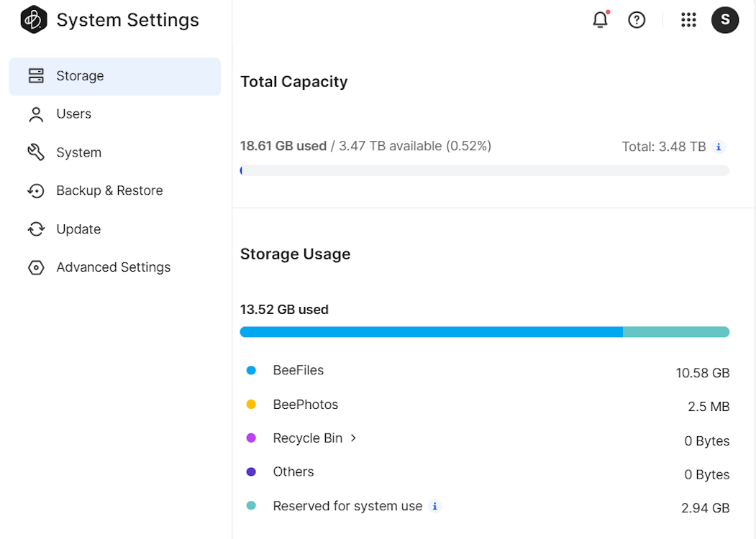Open the Update section

(78, 229)
